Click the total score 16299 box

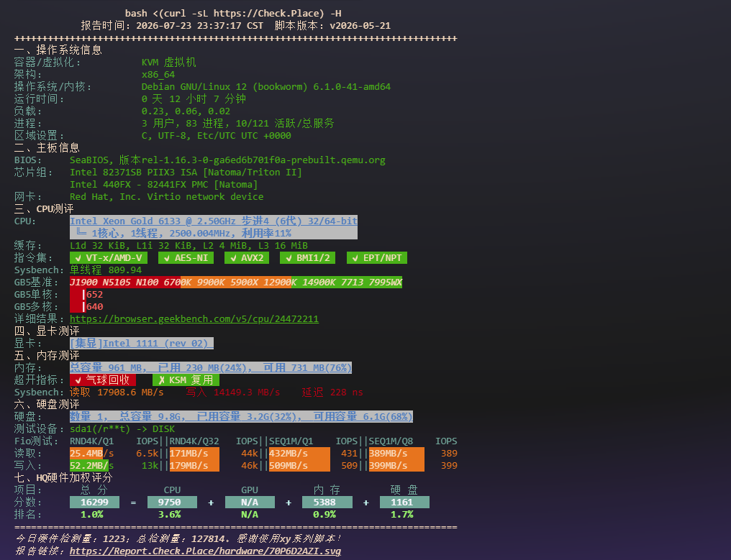[95, 502]
